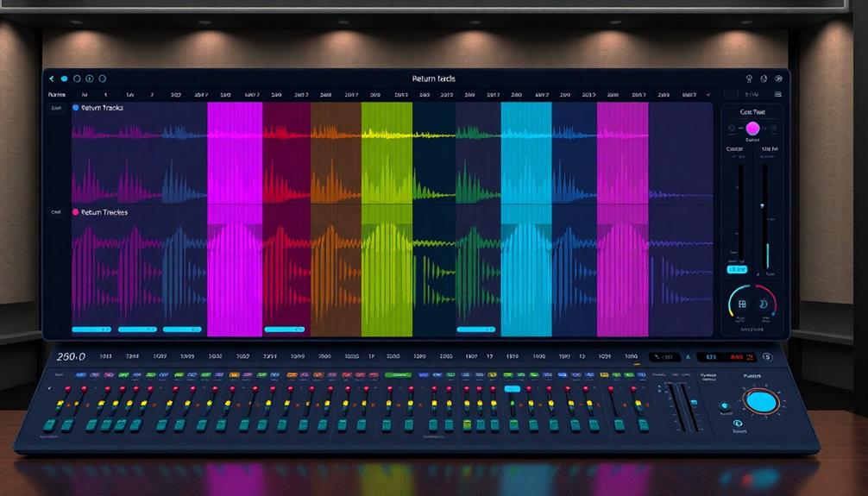Click small circle icon left of pink knob
The width and height of the screenshot is (868, 496).
click(x=732, y=129)
